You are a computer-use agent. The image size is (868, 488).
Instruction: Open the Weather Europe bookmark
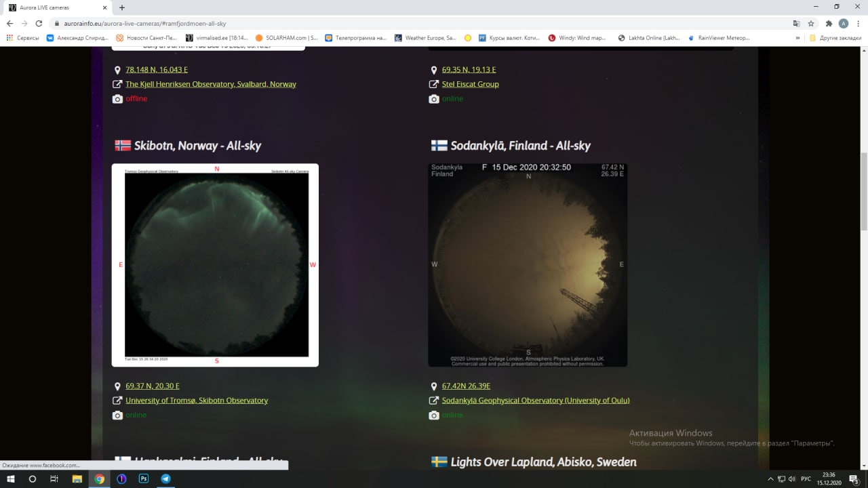tap(426, 38)
